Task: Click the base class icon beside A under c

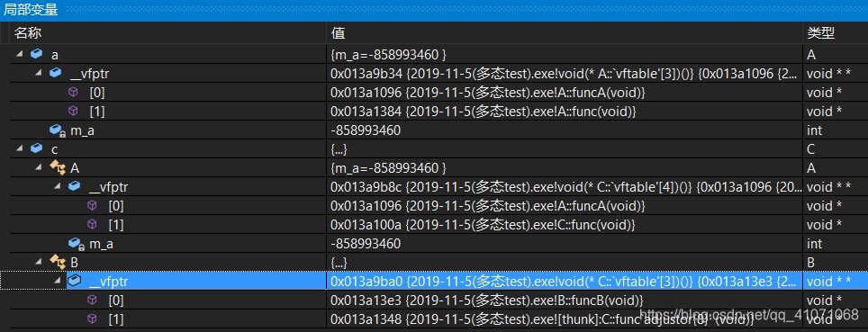Action: click(58, 167)
